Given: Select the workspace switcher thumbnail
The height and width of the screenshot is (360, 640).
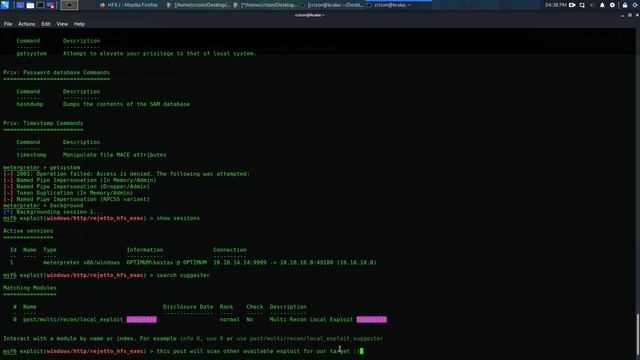Looking at the screenshot, I should click(x=69, y=5).
